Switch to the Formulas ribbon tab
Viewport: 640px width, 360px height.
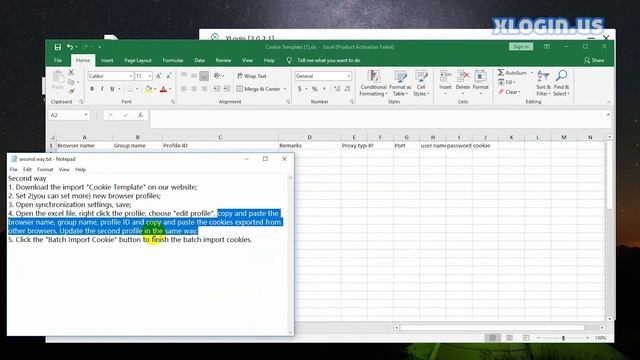(x=173, y=60)
